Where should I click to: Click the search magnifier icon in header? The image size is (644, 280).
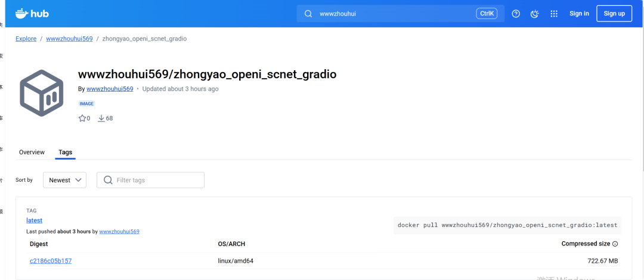click(308, 14)
